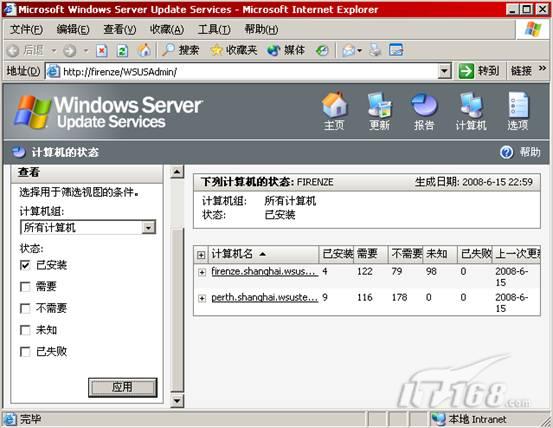Uncheck the 已安装 status checkbox

(25, 265)
